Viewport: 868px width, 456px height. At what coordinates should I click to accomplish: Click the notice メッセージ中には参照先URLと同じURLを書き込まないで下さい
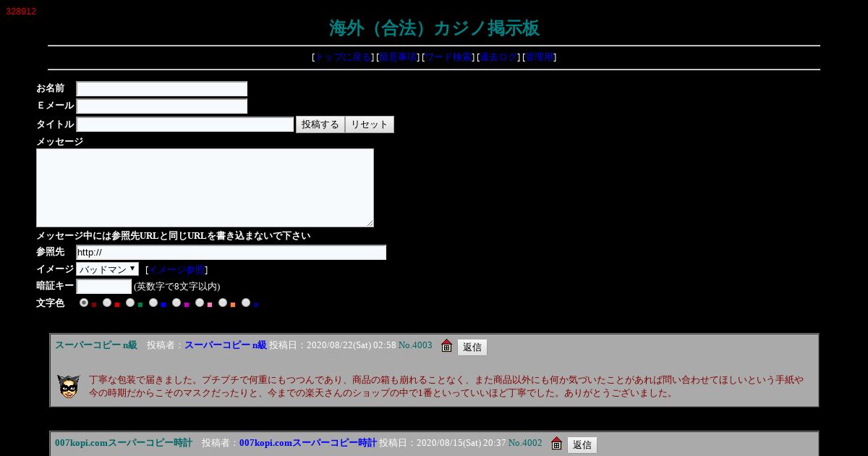pos(174,236)
